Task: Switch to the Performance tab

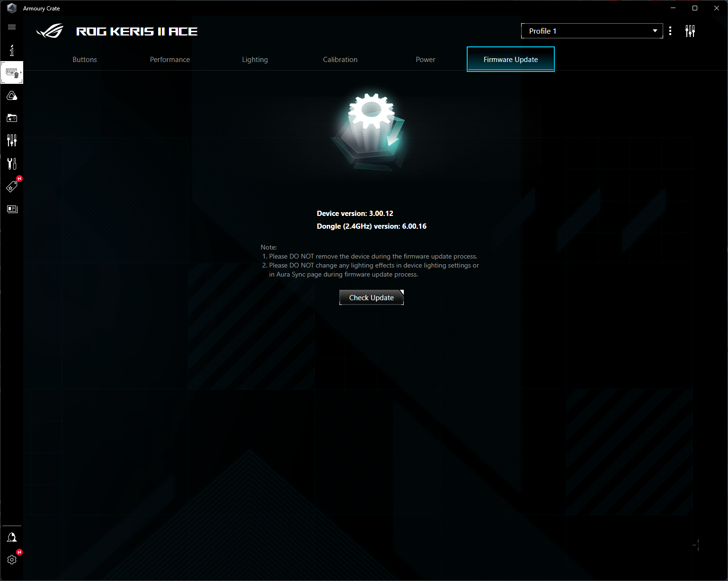Action: pos(170,60)
